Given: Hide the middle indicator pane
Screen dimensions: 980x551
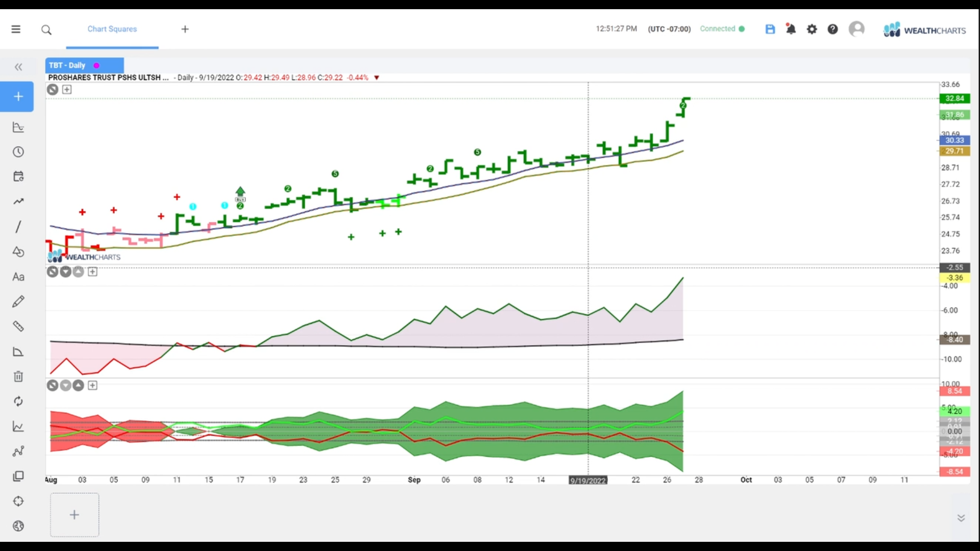Looking at the screenshot, I should pyautogui.click(x=53, y=271).
